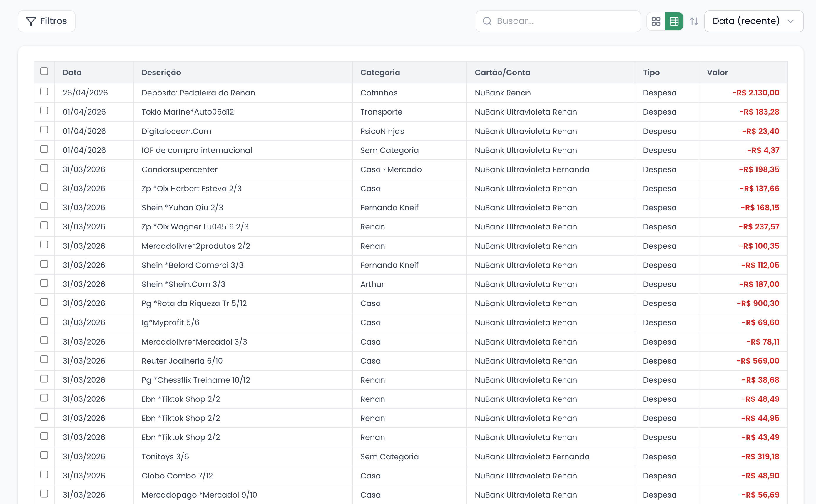Click Globo Combo 7/12 description
Viewport: 816px width, 504px height.
coord(177,476)
